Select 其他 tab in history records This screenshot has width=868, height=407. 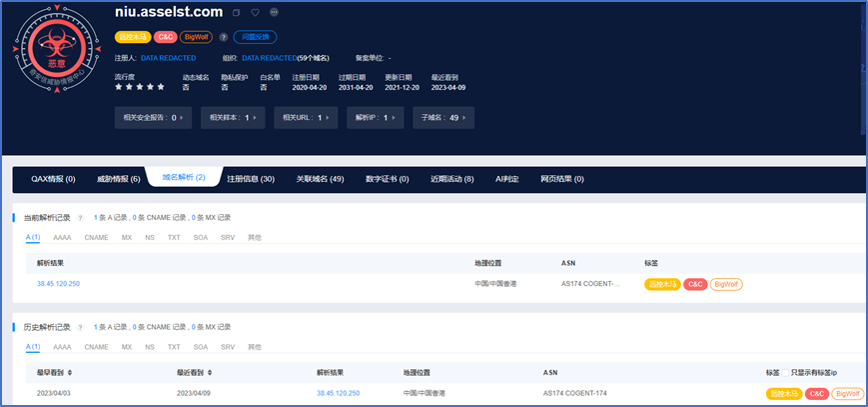click(x=255, y=347)
